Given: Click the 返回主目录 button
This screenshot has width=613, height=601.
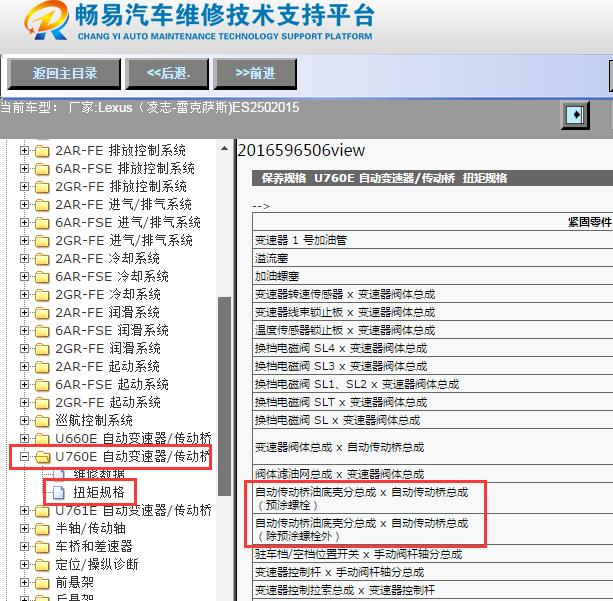Looking at the screenshot, I should tap(64, 73).
